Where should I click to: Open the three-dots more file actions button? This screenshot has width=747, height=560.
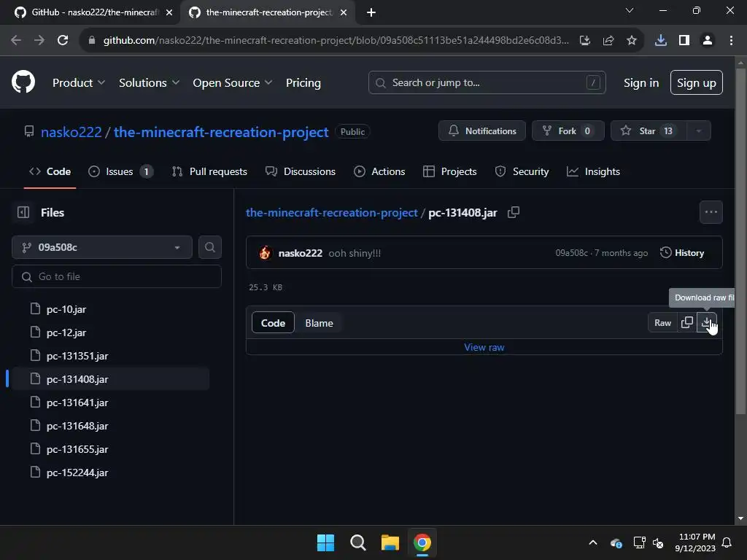click(x=711, y=212)
